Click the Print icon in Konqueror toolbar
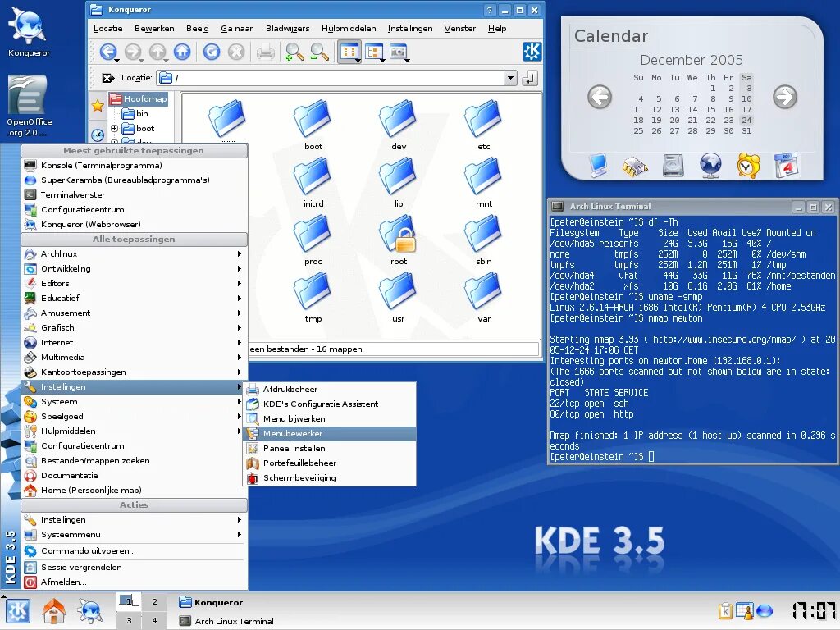 point(265,52)
